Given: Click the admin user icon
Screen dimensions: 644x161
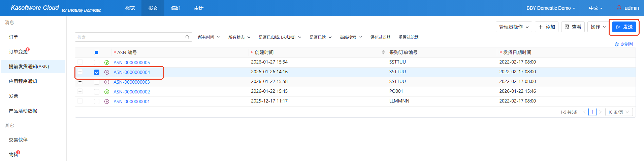Looking at the screenshot, I should 619,8.
